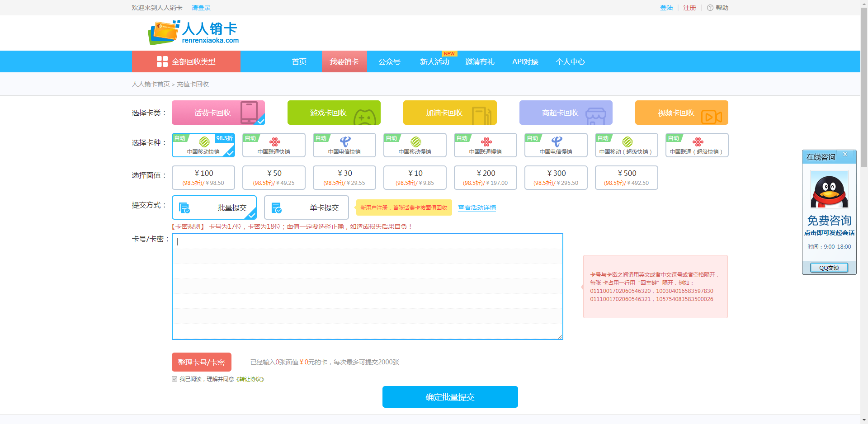This screenshot has width=868, height=424.
Task: Toggle the 我已阅读 agreement checkbox
Action: click(x=175, y=379)
